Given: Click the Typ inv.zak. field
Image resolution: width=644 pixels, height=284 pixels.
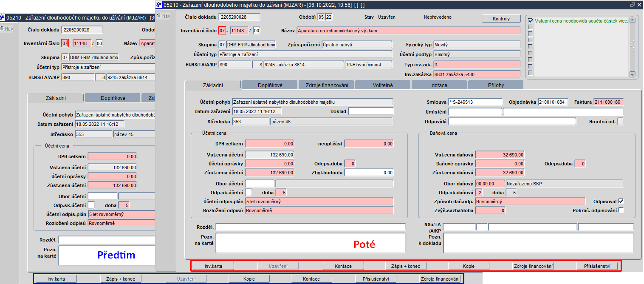Looking at the screenshot, I should (477, 65).
